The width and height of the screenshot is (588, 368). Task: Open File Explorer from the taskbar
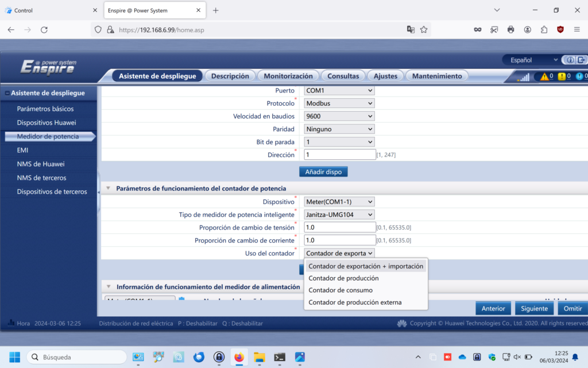259,357
